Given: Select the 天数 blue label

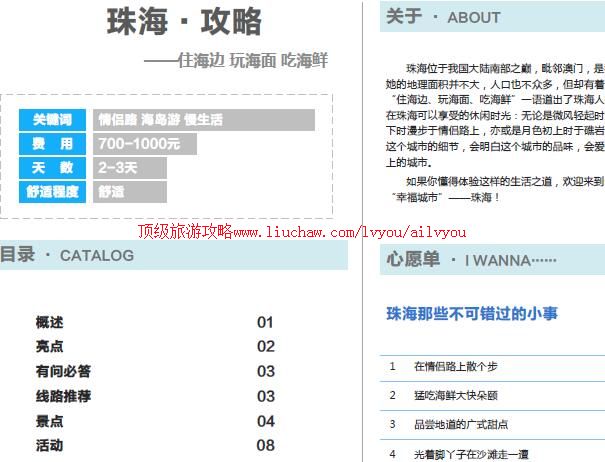Looking at the screenshot, I should pyautogui.click(x=53, y=168).
